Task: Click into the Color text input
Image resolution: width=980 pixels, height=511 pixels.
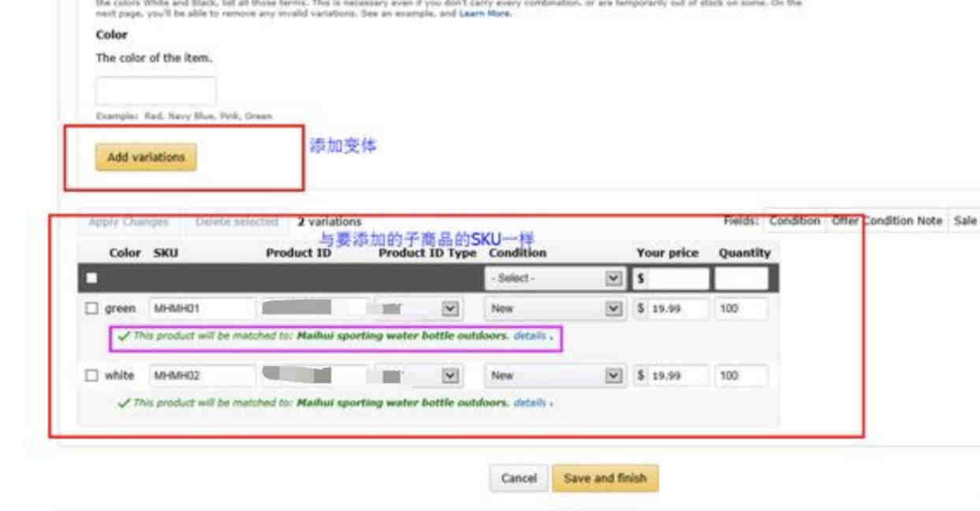Action: tap(155, 91)
